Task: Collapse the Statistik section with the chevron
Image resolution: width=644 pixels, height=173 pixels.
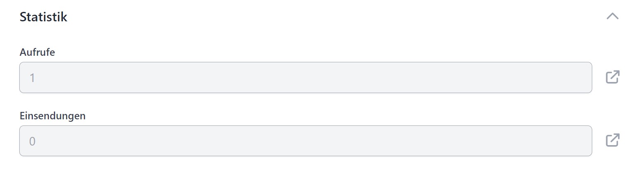Action: [612, 16]
